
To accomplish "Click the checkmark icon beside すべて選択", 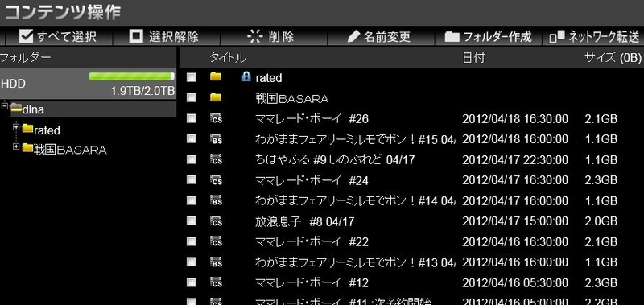I will pyautogui.click(x=27, y=36).
